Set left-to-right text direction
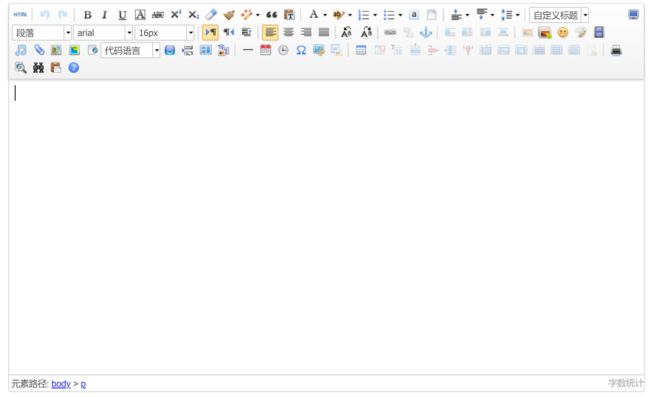This screenshot has width=650, height=397. [211, 32]
